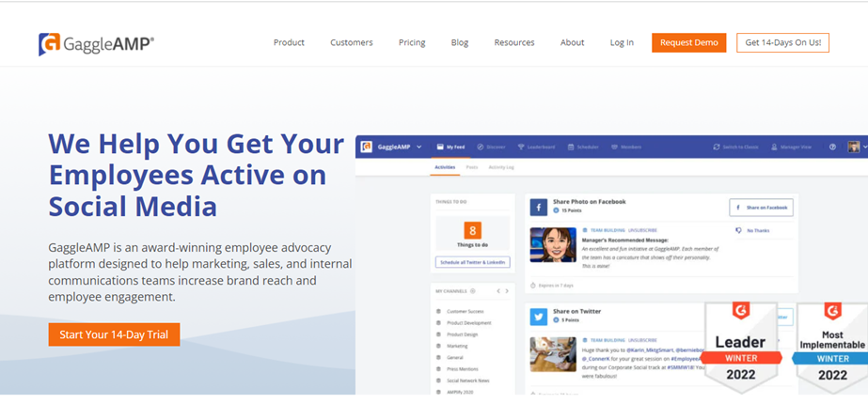Viewport: 868px width, 419px height.
Task: Go to the Customers page
Action: point(352,43)
